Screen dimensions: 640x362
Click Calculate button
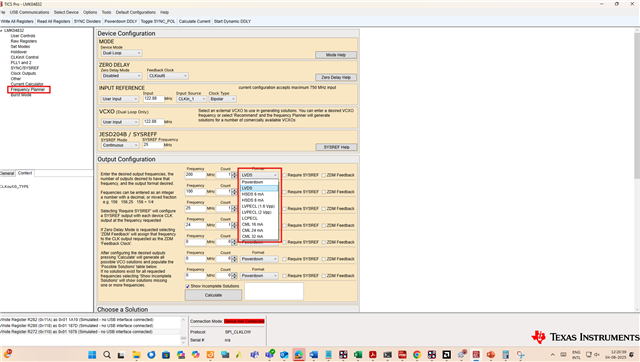(x=213, y=295)
